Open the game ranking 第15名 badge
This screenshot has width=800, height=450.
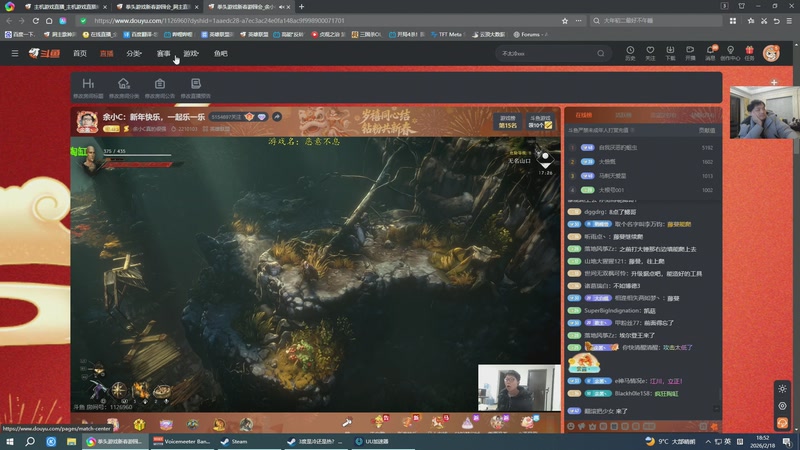point(508,121)
